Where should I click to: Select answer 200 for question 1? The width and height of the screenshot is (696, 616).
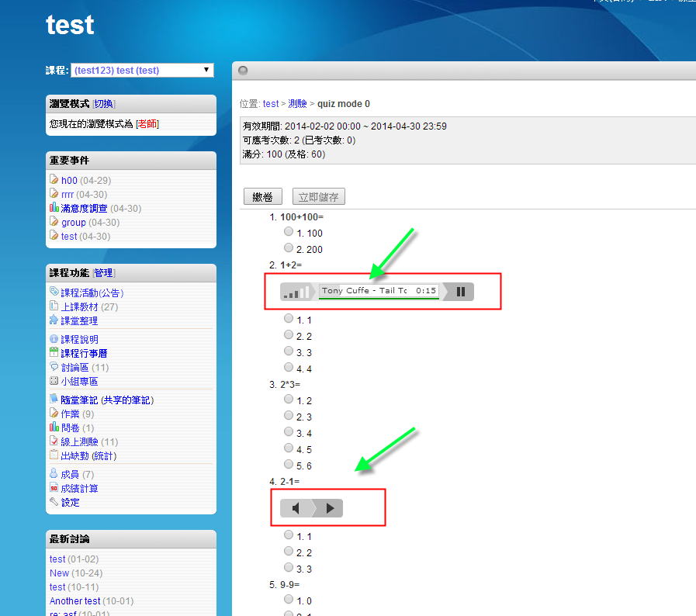coord(289,248)
